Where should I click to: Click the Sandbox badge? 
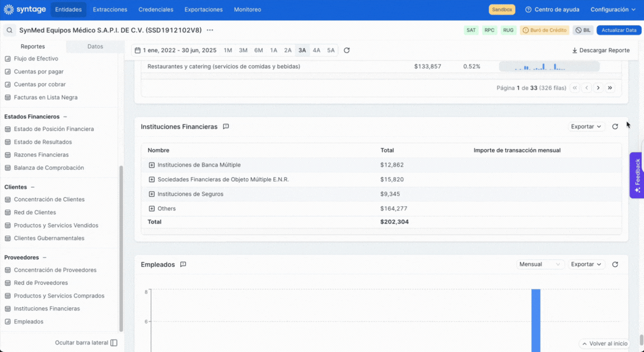coord(502,10)
